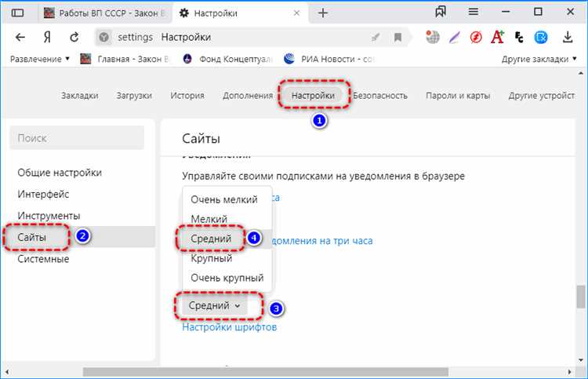
Task: Open the blue round extension icon
Action: click(541, 37)
